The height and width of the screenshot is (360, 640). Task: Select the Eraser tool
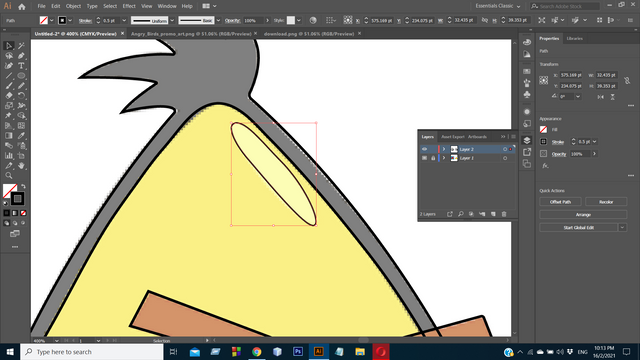[9, 96]
